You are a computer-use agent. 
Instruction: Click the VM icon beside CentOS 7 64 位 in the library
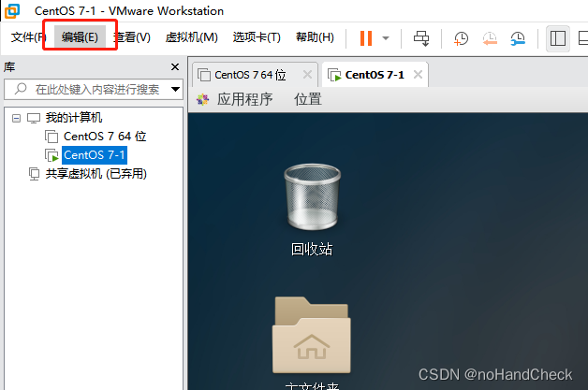click(51, 137)
